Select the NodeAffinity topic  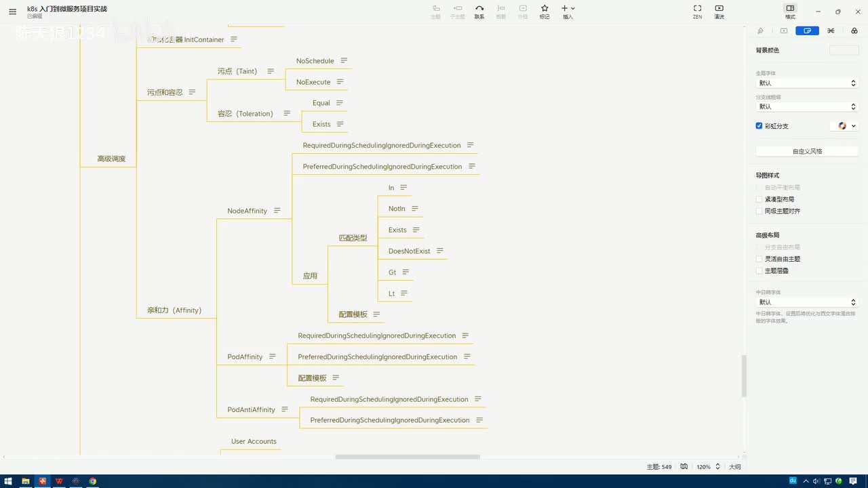[248, 211]
